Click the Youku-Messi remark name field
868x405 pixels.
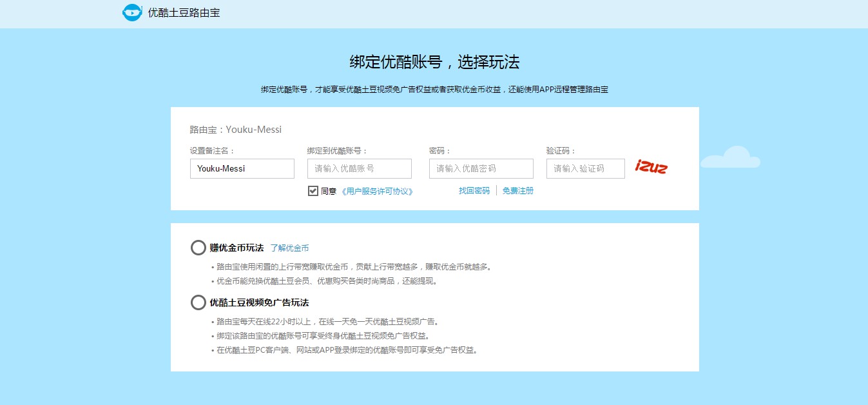coord(242,168)
